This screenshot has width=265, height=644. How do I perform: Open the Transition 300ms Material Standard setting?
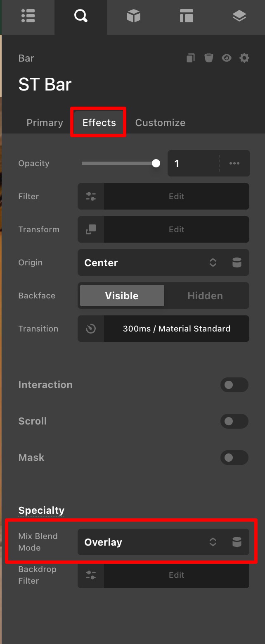click(x=176, y=329)
